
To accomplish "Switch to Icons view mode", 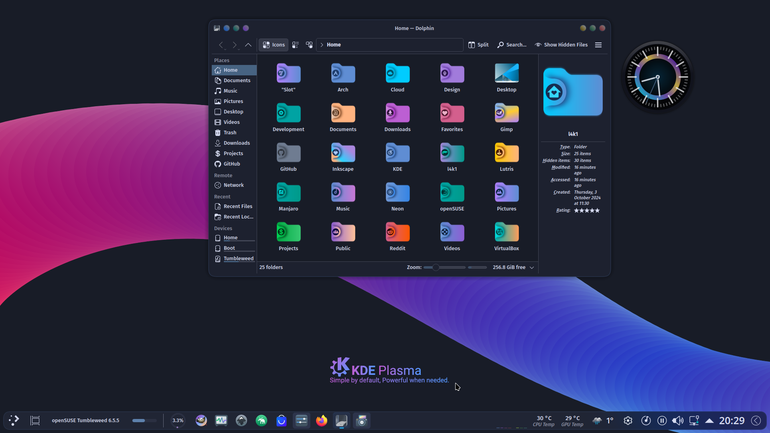I will 274,45.
